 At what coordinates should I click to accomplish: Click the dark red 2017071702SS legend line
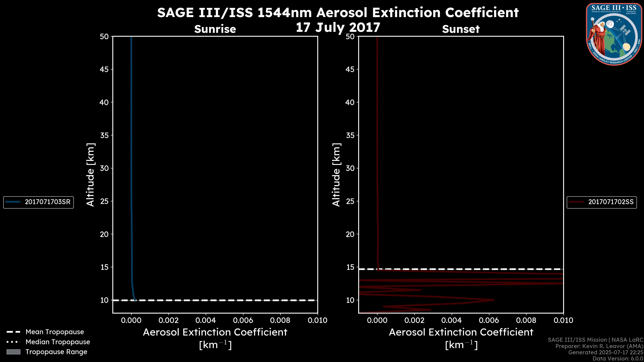(x=576, y=202)
